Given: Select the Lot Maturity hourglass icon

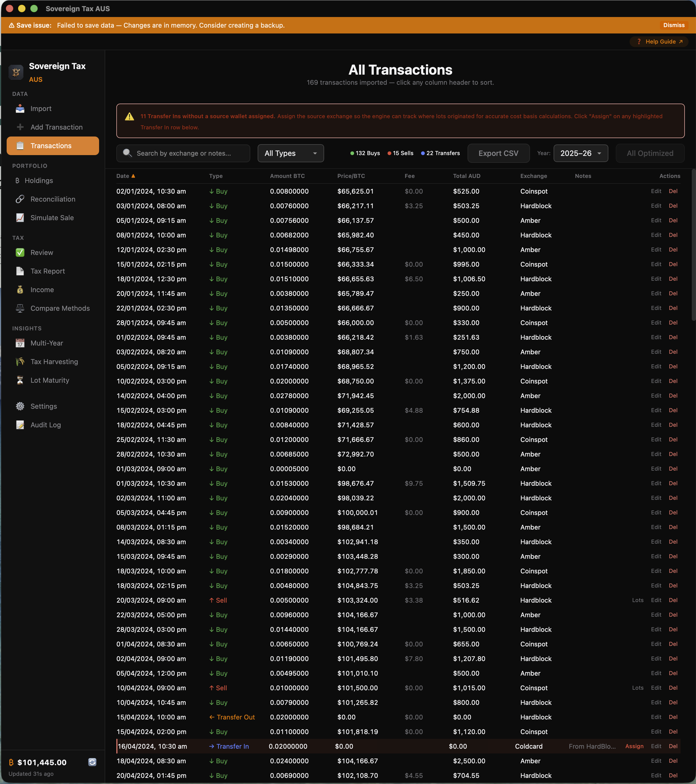Looking at the screenshot, I should [20, 380].
